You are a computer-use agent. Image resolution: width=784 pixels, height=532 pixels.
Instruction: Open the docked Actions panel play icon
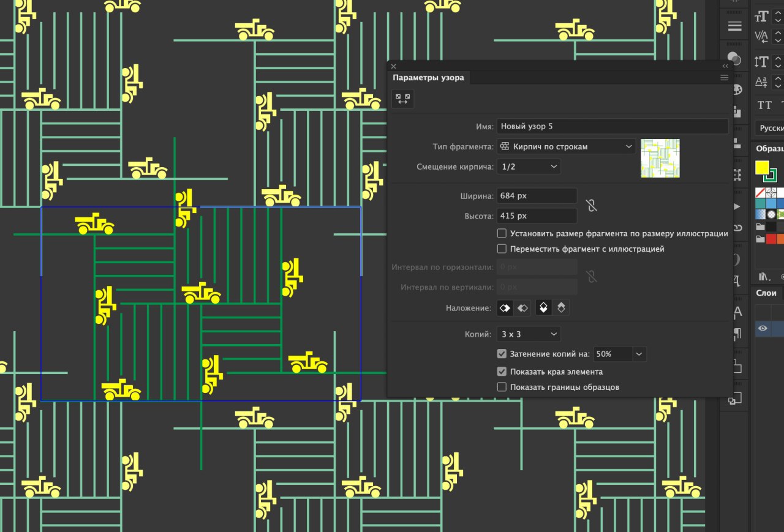[737, 206]
